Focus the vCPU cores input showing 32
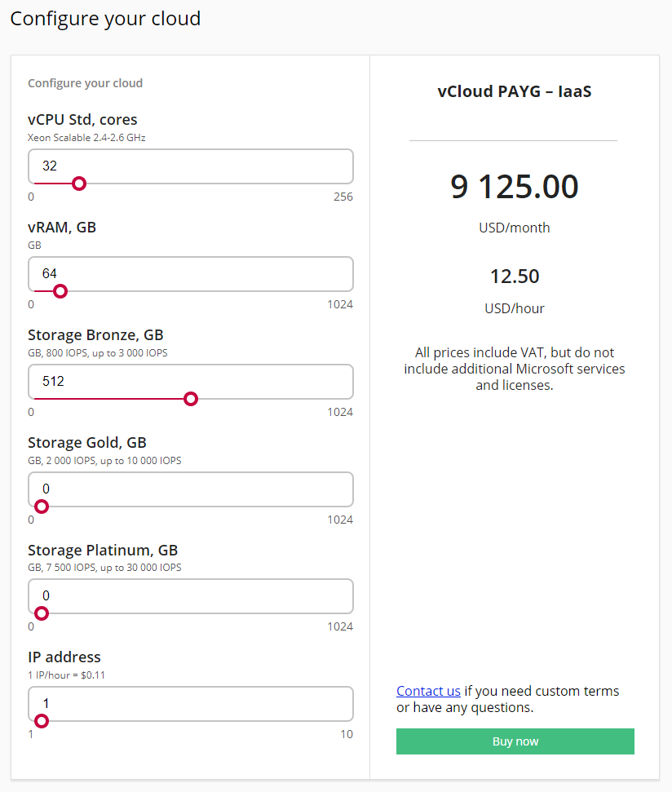The width and height of the screenshot is (672, 792). pos(190,166)
